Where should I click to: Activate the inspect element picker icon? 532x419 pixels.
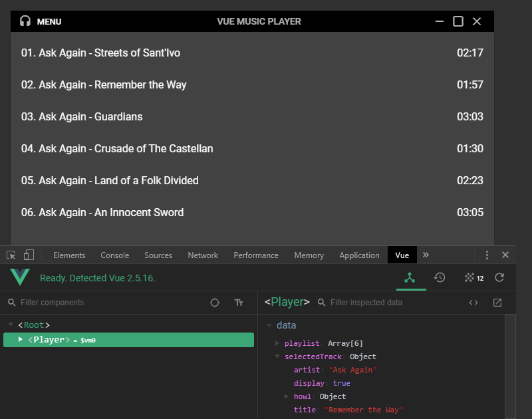coord(11,255)
